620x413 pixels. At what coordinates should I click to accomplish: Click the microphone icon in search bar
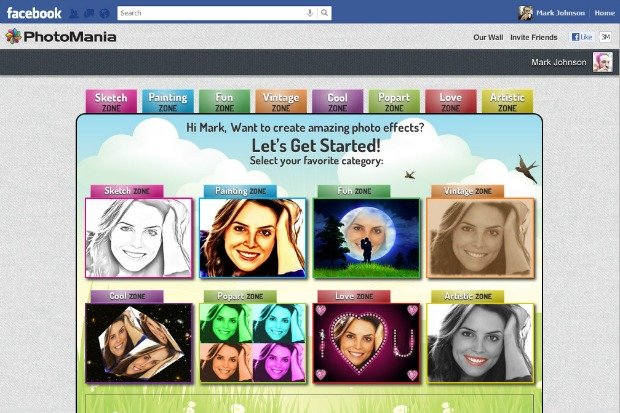coord(310,13)
